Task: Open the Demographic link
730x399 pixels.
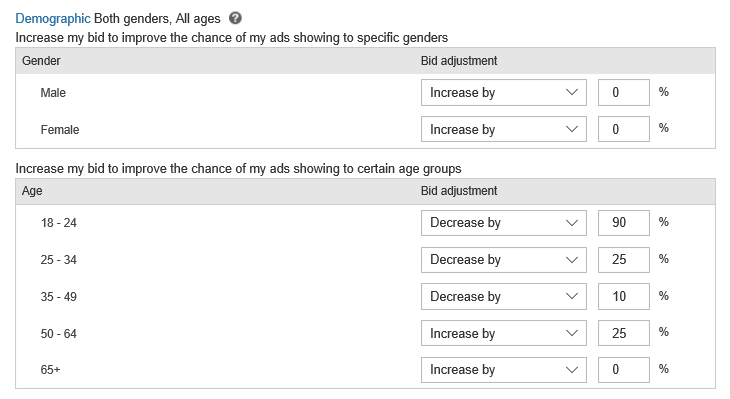Action: click(x=53, y=19)
